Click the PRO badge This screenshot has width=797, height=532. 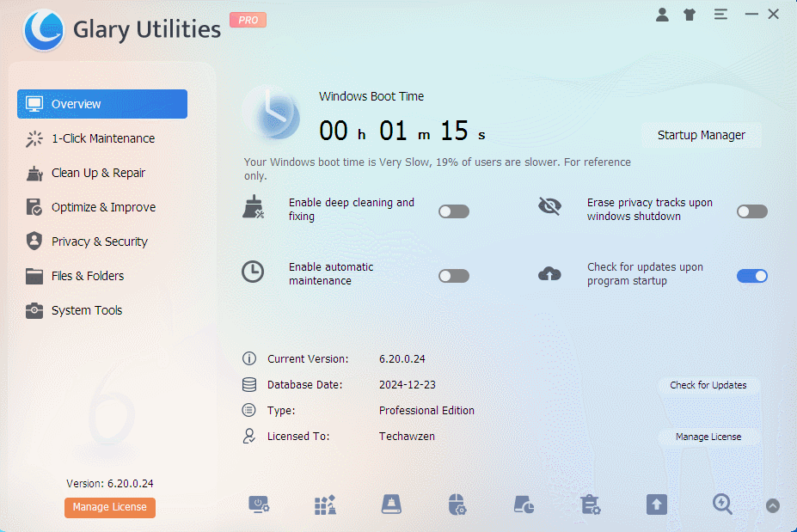248,20
